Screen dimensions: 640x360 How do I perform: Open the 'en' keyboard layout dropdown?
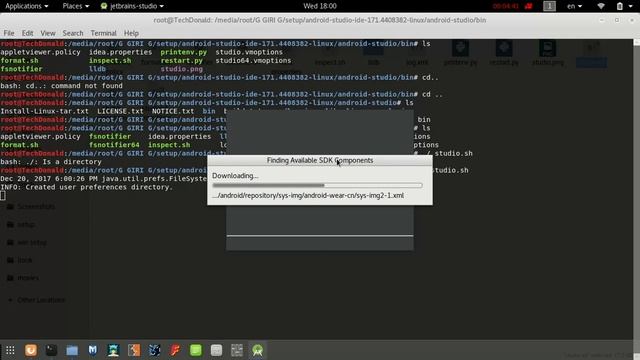[574, 6]
